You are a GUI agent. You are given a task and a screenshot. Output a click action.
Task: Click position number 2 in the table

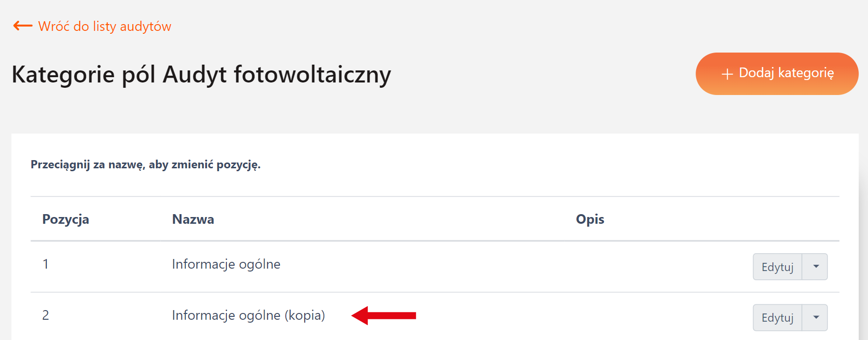click(45, 315)
